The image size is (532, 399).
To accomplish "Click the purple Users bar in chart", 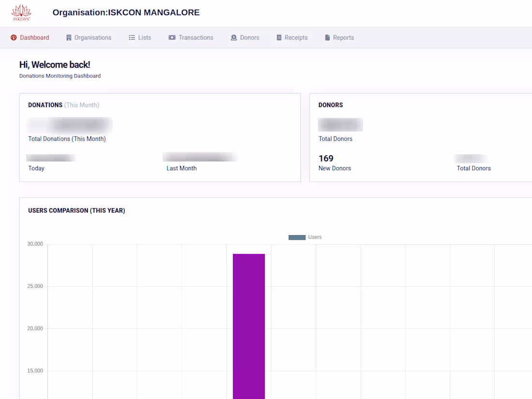I will point(249,326).
